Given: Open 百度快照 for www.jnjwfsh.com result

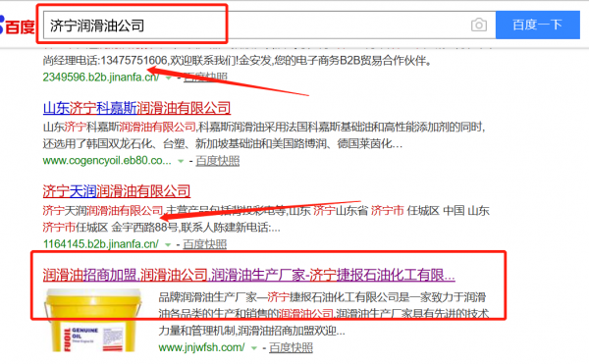Looking at the screenshot, I should point(291,348).
